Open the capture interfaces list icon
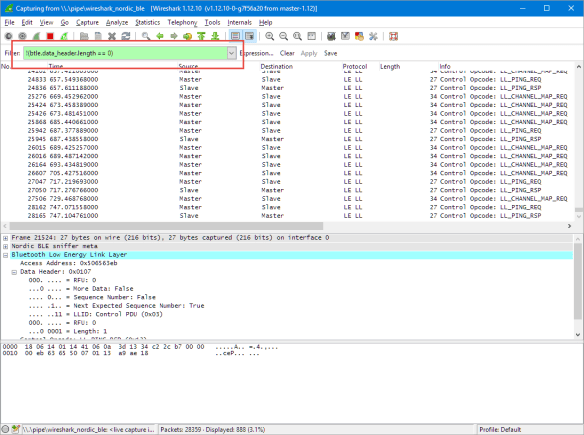This screenshot has width=584, height=435. 8,36
